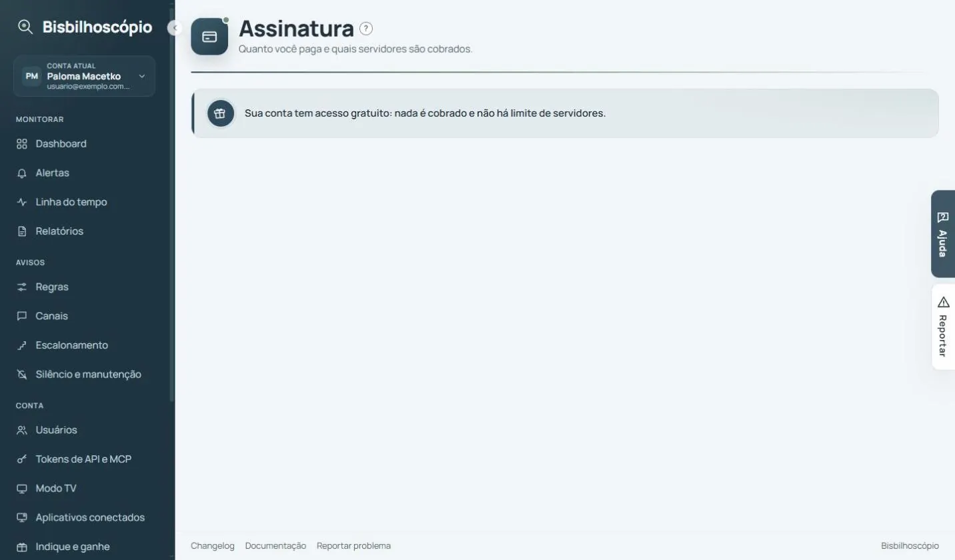Viewport: 955px width, 560px height.
Task: Expand the Paloma Macetko account switcher
Action: coord(84,76)
